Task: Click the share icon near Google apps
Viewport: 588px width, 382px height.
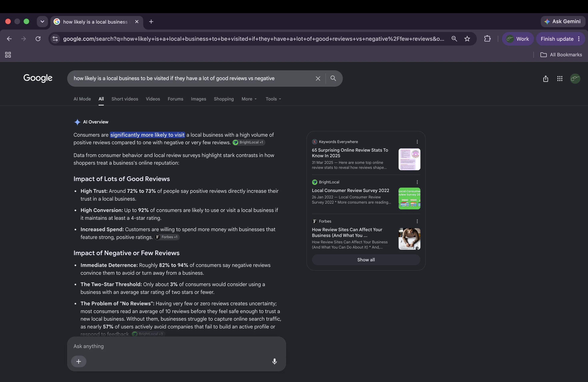Action: tap(546, 79)
